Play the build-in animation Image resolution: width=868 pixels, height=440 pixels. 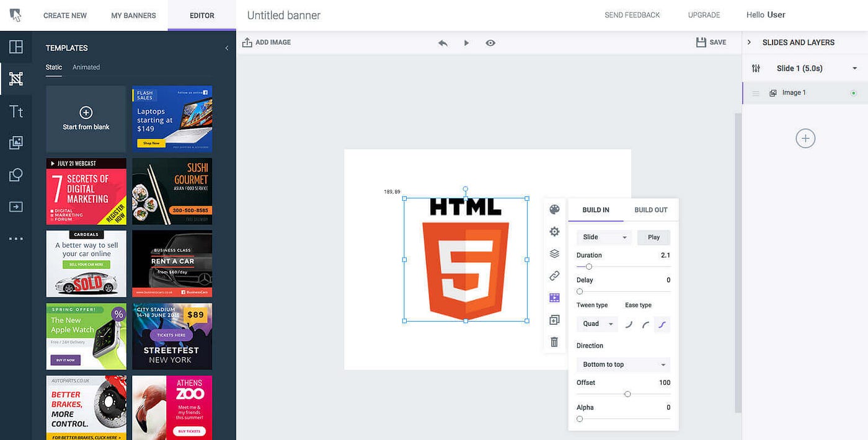[653, 237]
